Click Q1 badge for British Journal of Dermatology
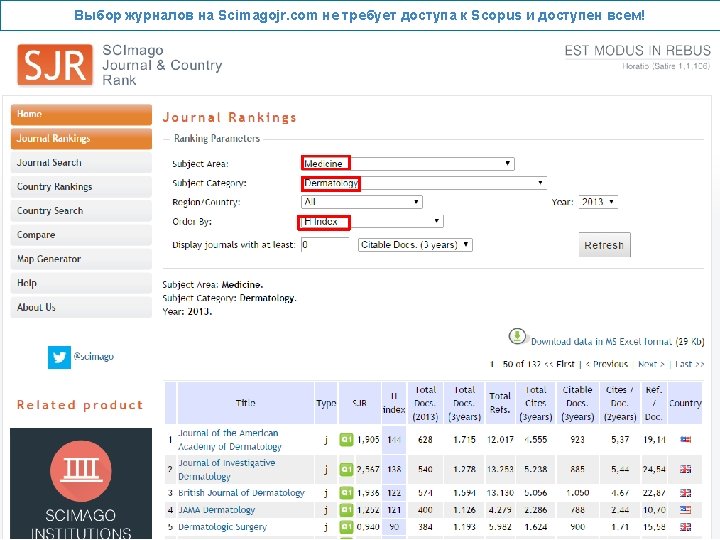This screenshot has height=540, width=720. click(346, 493)
